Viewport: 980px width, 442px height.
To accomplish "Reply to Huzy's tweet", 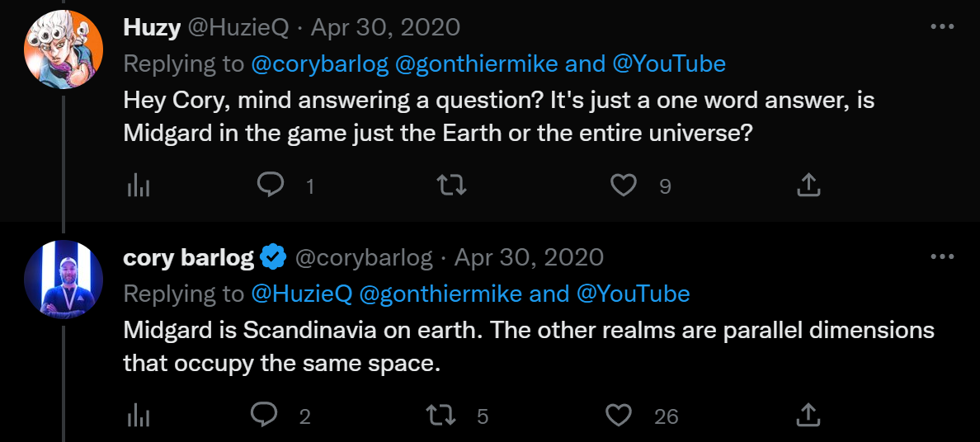I will (x=271, y=186).
